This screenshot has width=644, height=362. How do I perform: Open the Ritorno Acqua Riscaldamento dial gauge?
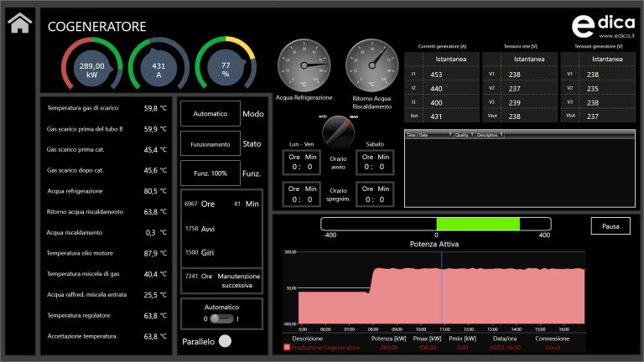pos(371,65)
